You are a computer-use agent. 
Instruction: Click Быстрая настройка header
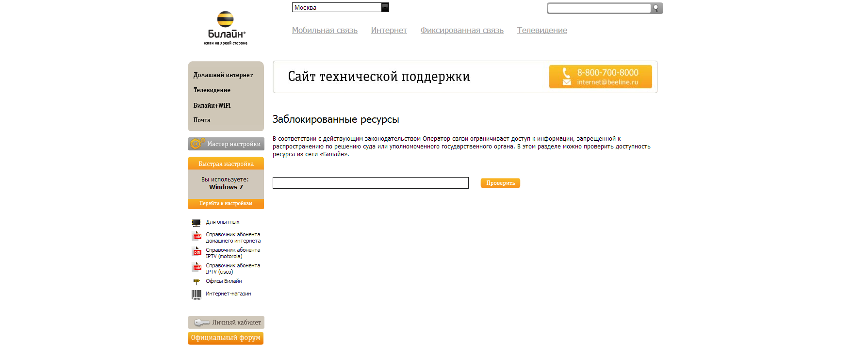pos(226,164)
